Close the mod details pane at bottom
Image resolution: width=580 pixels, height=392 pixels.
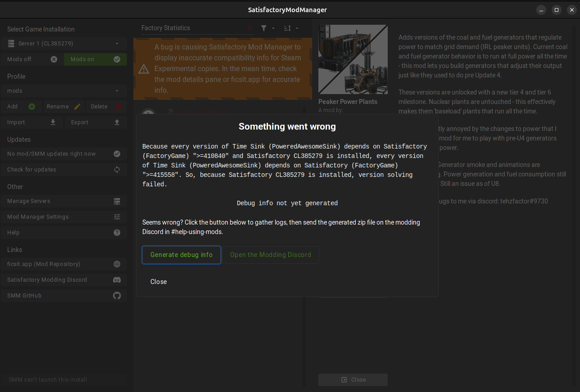click(353, 380)
